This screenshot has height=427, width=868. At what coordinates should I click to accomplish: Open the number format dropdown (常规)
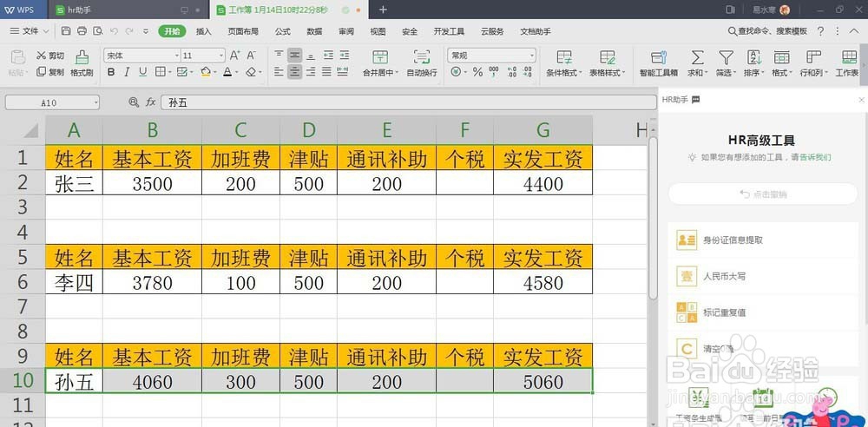pyautogui.click(x=491, y=56)
